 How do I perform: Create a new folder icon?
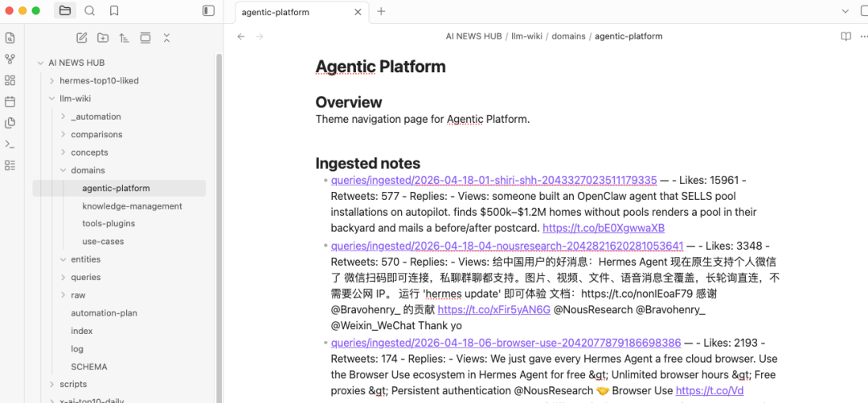tap(103, 38)
